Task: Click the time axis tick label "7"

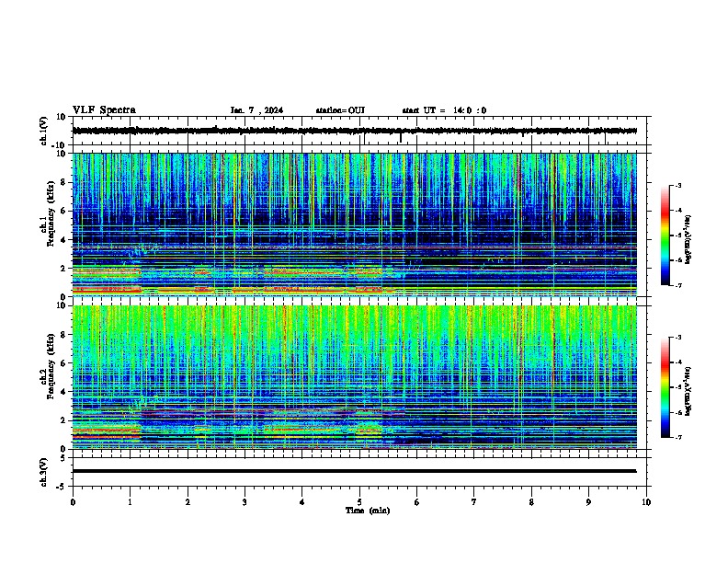Action: [x=474, y=502]
